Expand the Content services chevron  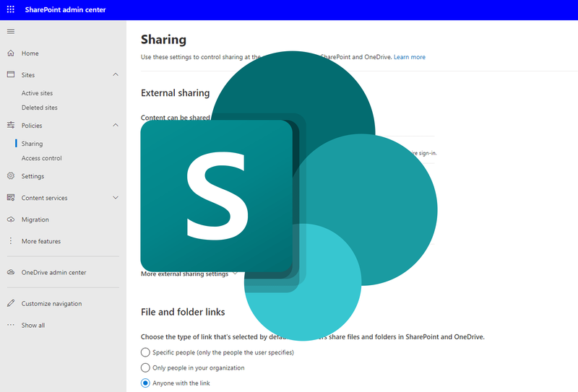116,198
